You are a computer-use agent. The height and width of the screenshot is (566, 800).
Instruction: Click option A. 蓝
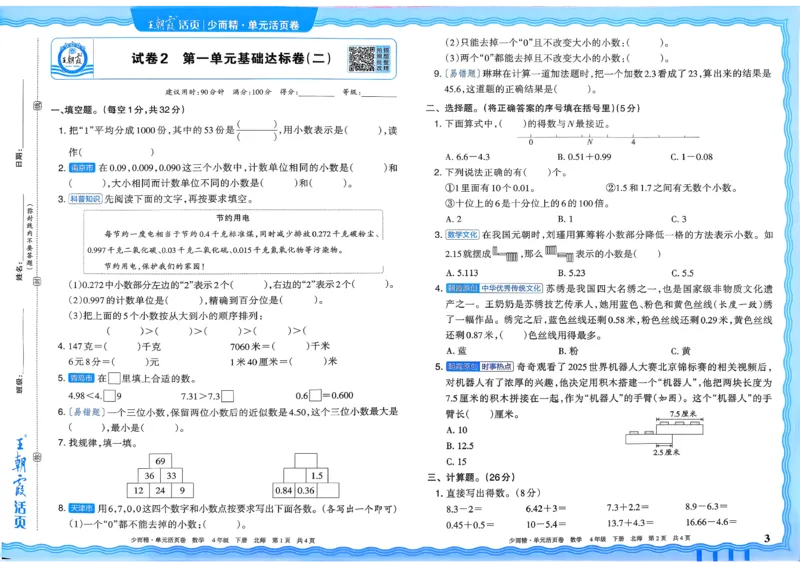click(x=456, y=351)
